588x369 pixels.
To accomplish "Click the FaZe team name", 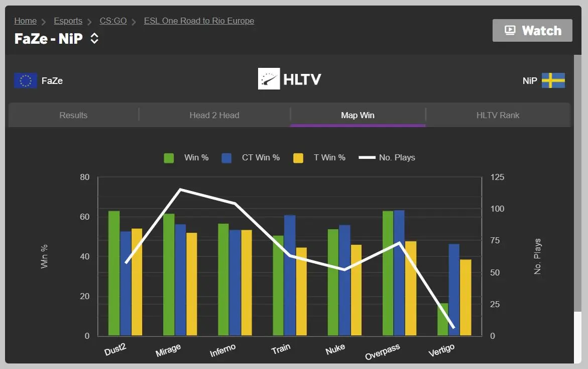I will (52, 81).
